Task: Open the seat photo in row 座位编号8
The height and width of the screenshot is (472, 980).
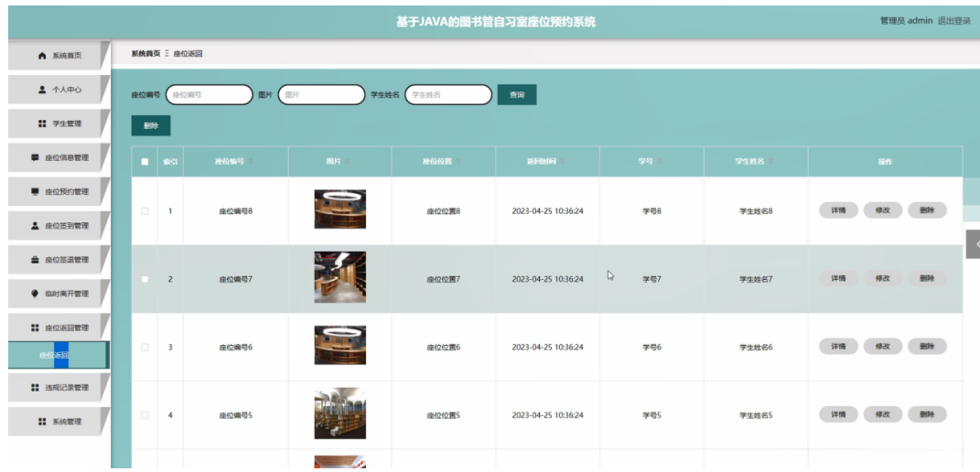Action: [x=340, y=209]
